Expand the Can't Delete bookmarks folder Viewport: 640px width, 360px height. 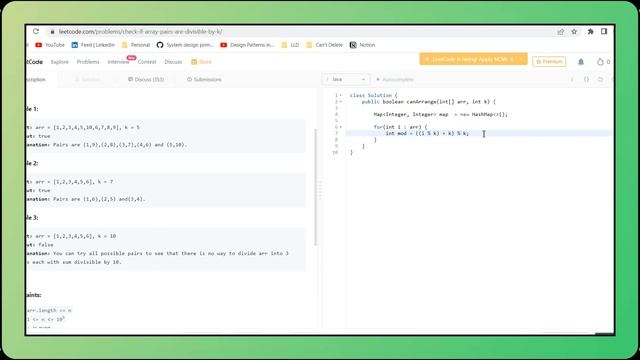click(x=324, y=45)
